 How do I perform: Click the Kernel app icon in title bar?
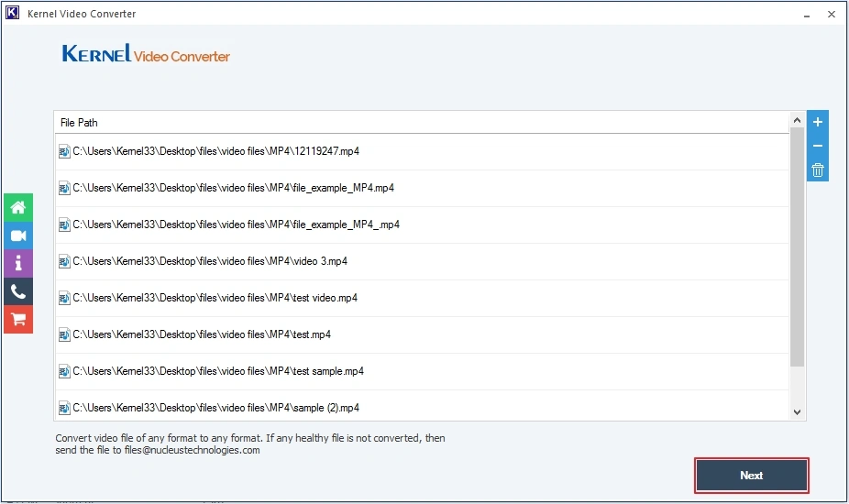12,13
